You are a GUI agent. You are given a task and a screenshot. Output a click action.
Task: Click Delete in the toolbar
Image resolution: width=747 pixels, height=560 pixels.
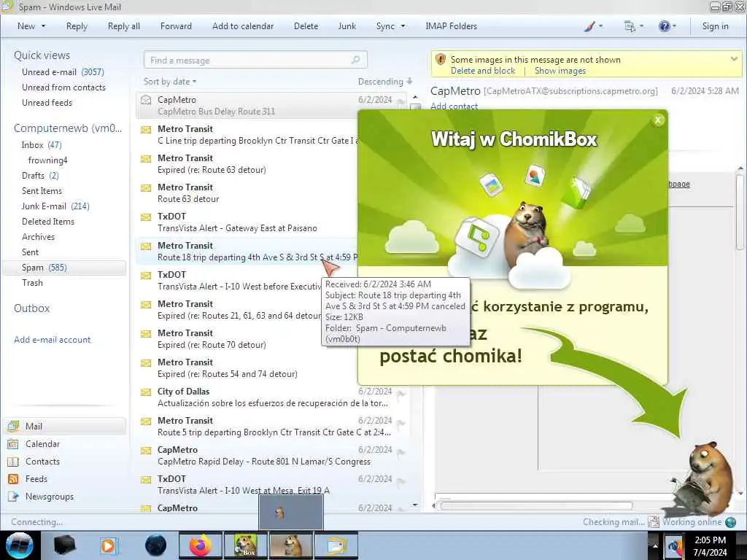click(x=306, y=26)
